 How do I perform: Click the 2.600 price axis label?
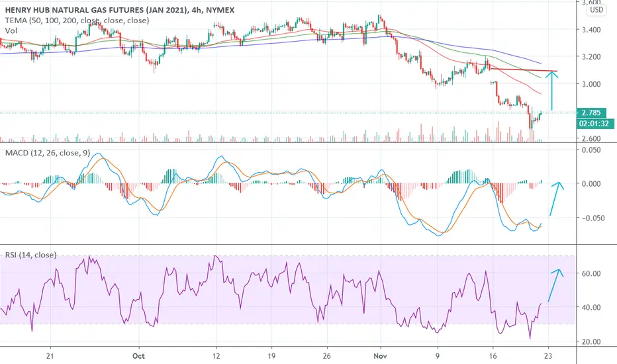point(591,138)
